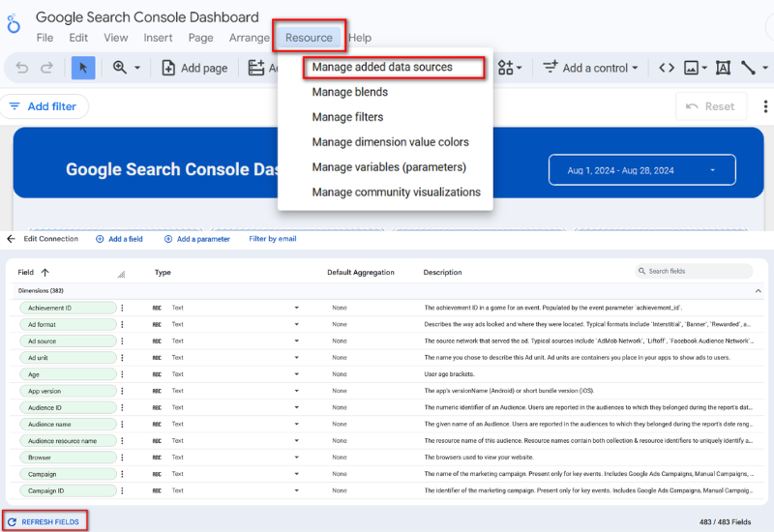The image size is (774, 532).
Task: Click the back arrow beside Edit Connection
Action: click(11, 239)
